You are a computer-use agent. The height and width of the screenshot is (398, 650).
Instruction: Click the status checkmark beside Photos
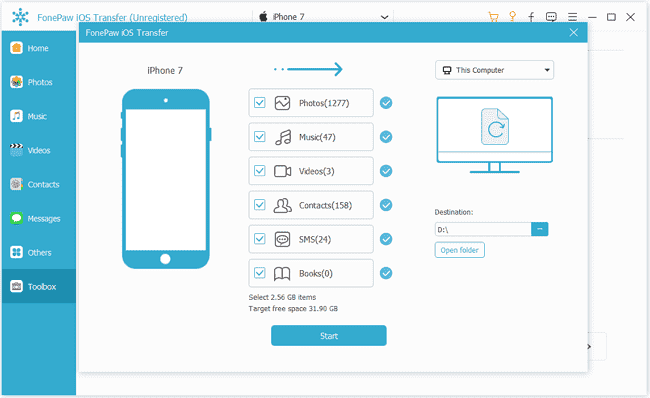coord(386,102)
